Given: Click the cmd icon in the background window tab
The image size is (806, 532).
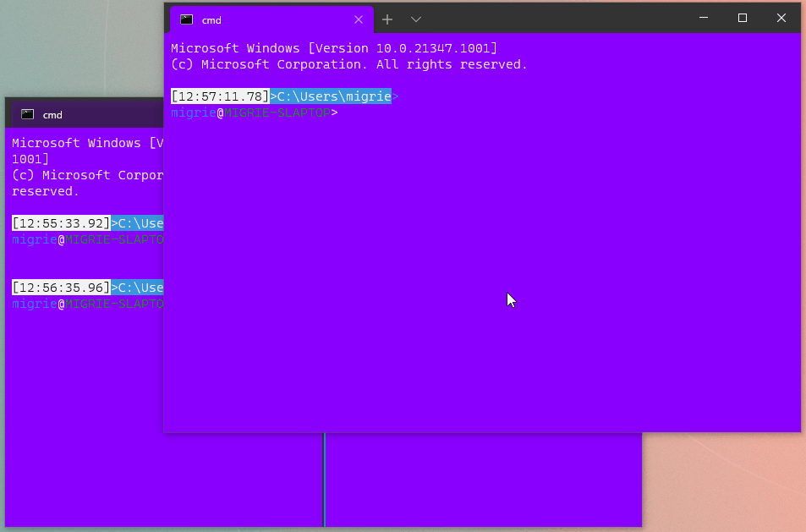Looking at the screenshot, I should (27, 115).
